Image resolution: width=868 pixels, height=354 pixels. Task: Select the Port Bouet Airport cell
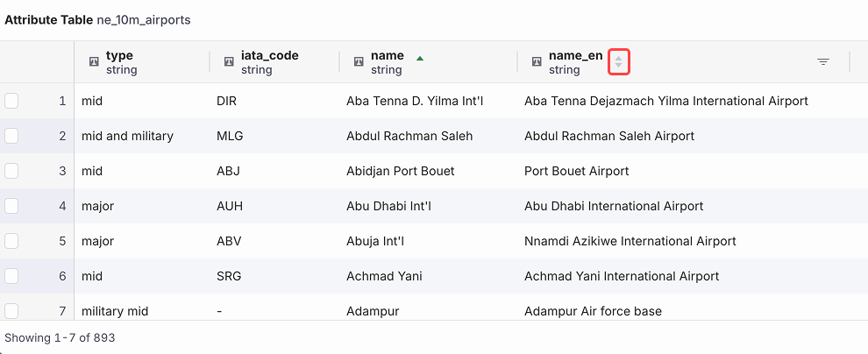[576, 171]
